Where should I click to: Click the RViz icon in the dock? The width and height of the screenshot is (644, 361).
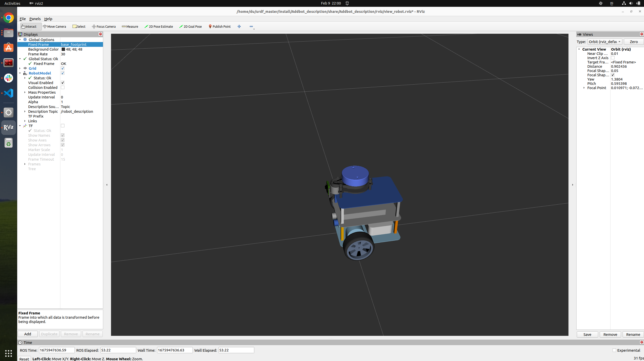click(x=9, y=128)
